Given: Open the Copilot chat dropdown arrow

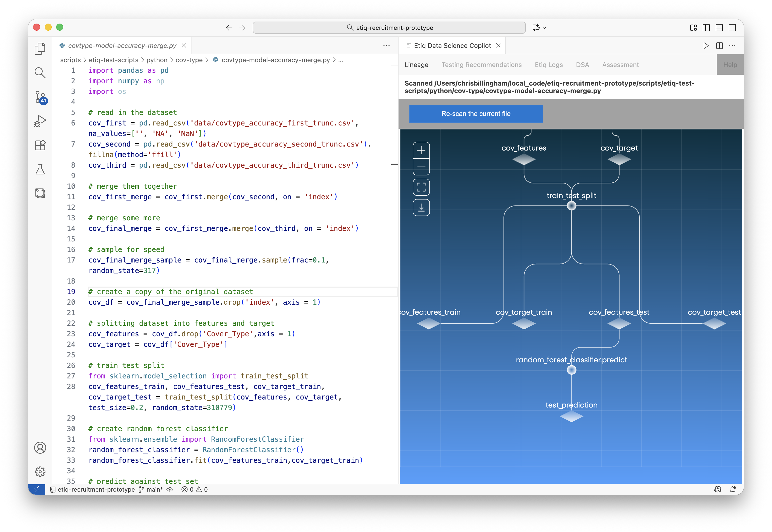Looking at the screenshot, I should click(545, 28).
